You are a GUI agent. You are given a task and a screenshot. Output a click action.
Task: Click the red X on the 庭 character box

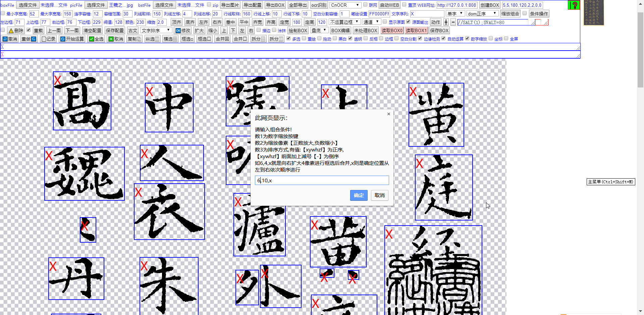coord(419,164)
